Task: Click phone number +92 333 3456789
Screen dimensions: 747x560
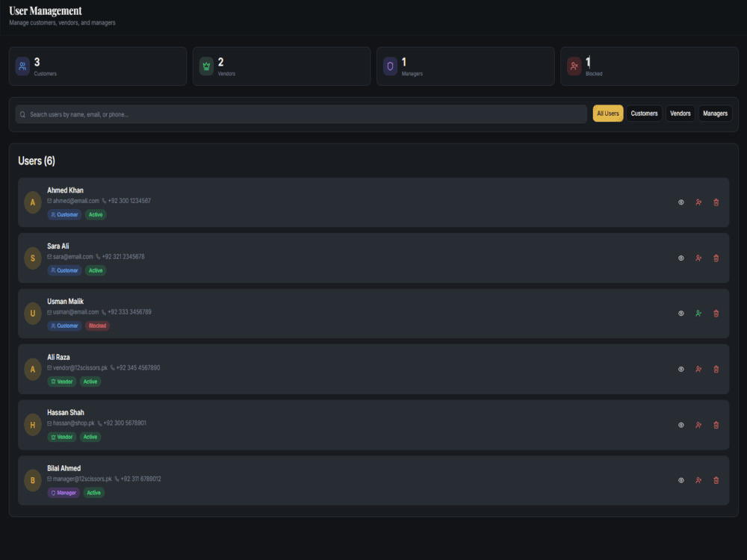Action: pyautogui.click(x=129, y=312)
